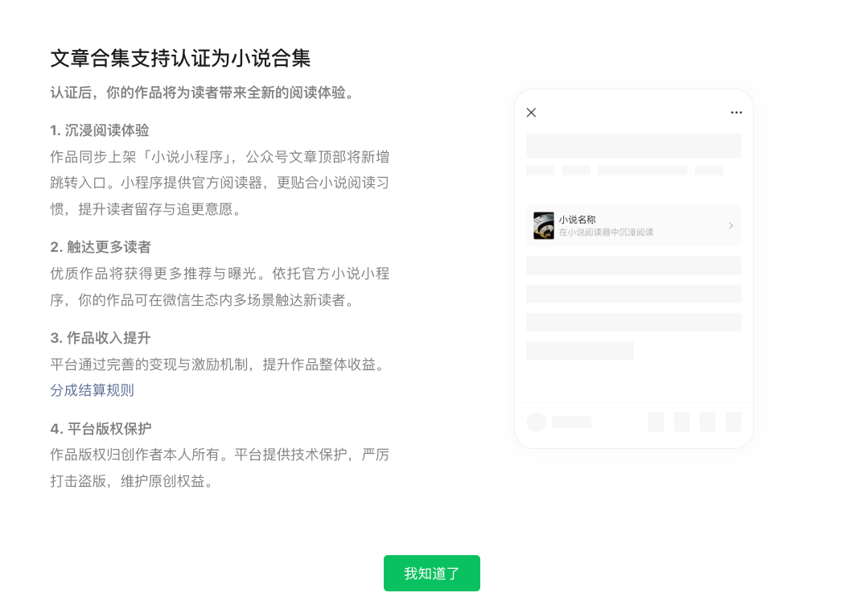The width and height of the screenshot is (868, 601).
Task: Click the section title 4. 平台版权保护
Action: pyautogui.click(x=101, y=428)
